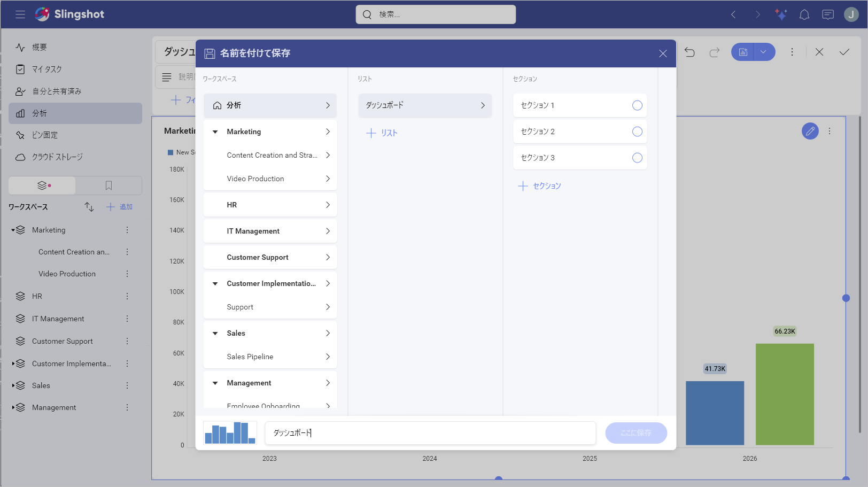868x487 pixels.
Task: Select セクション 2 radio button
Action: [x=637, y=132]
